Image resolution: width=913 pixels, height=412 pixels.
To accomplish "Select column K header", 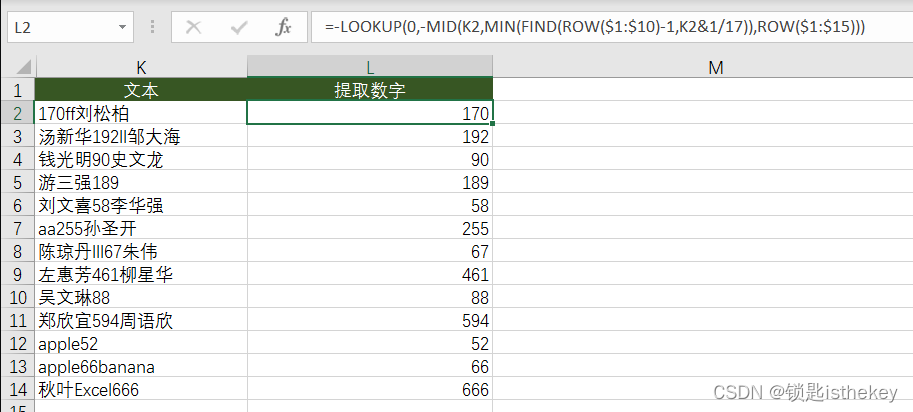I will click(141, 68).
